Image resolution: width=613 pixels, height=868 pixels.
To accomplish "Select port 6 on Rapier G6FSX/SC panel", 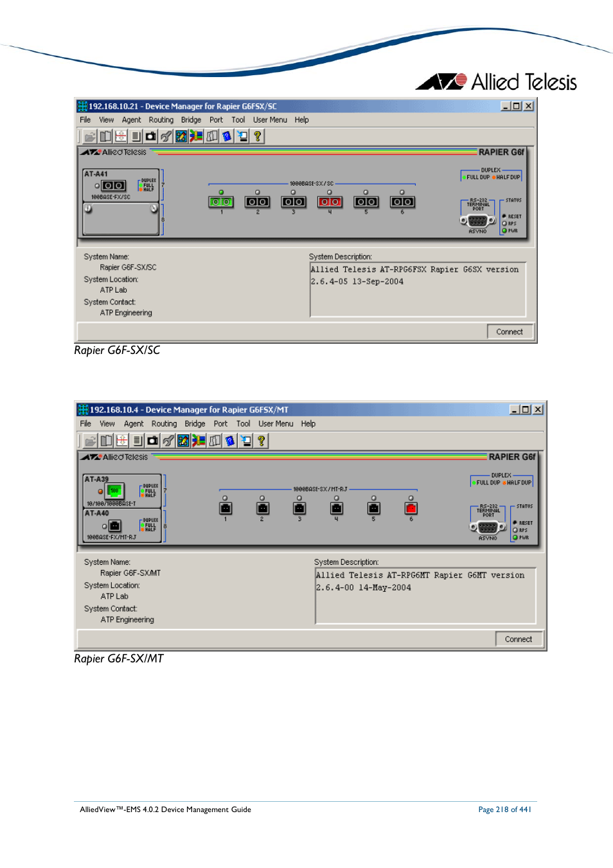I will point(402,202).
